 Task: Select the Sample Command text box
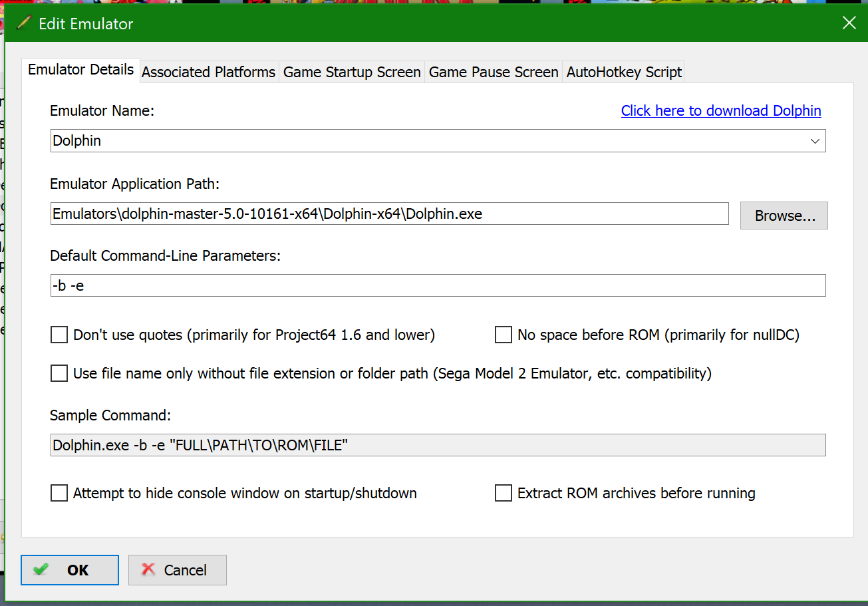pos(438,445)
